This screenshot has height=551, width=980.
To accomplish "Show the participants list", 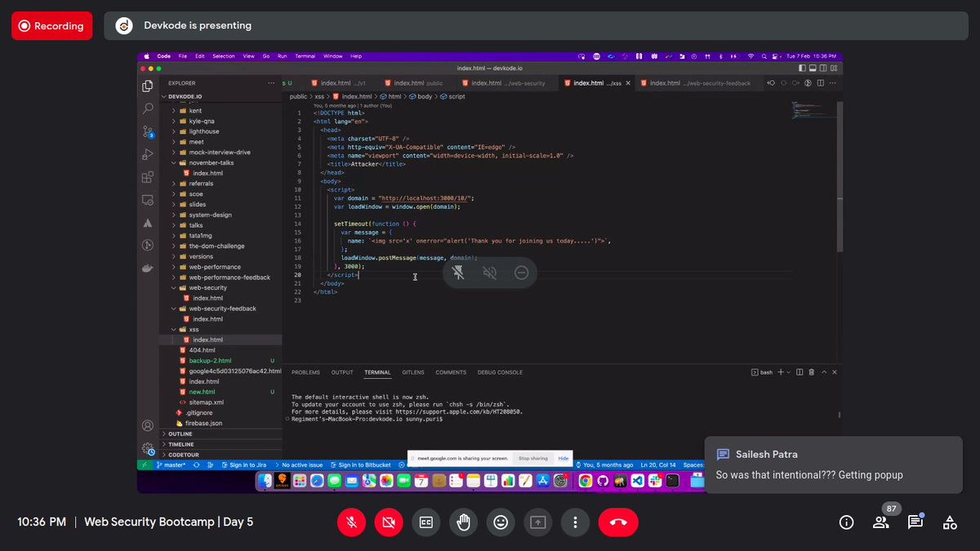I will coord(880,522).
